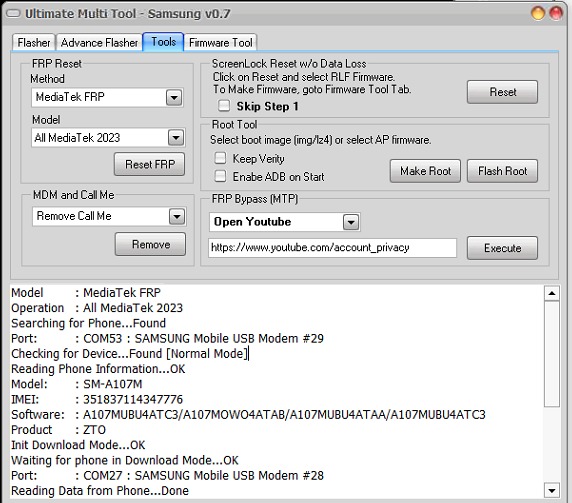Expand the FRP Method dropdown arrow
The image size is (572, 503).
coord(174,97)
